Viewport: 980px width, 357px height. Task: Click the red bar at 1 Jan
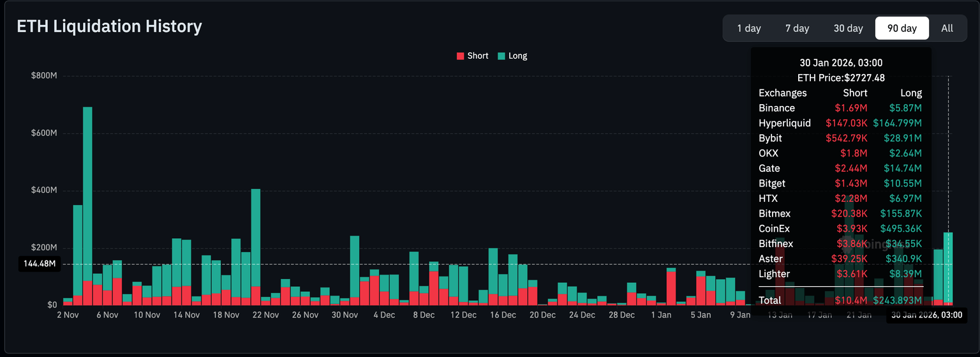(671, 287)
